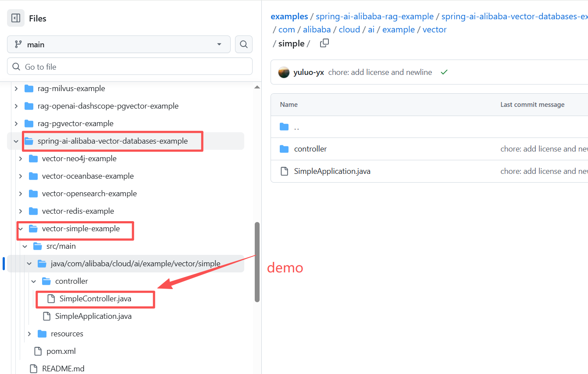Screen dimensions: 588x374
Task: Click the search magnifier button beside branch selector
Action: (244, 44)
